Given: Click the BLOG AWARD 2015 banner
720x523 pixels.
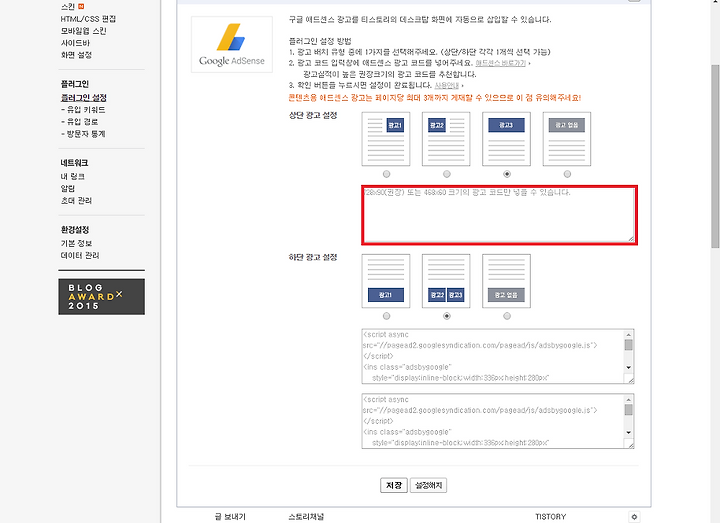Looking at the screenshot, I should point(101,297).
